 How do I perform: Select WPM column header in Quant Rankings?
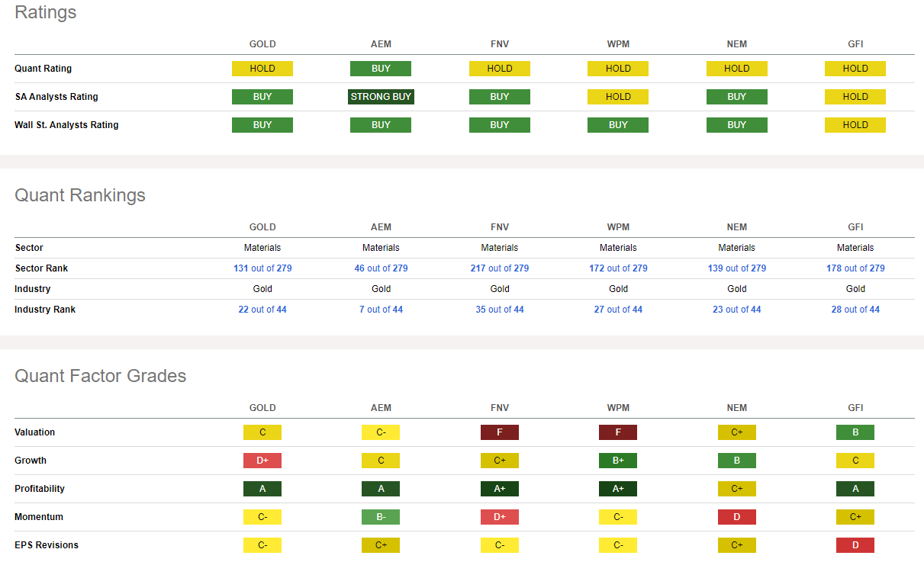click(618, 227)
